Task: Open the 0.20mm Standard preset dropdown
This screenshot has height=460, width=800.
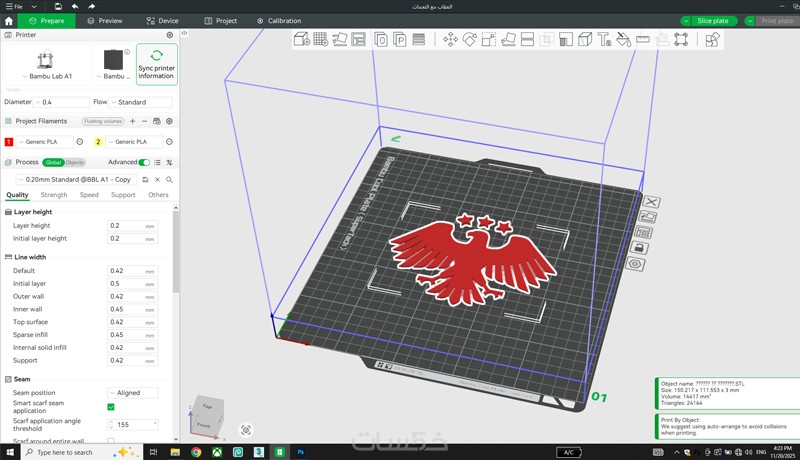Action: point(77,180)
